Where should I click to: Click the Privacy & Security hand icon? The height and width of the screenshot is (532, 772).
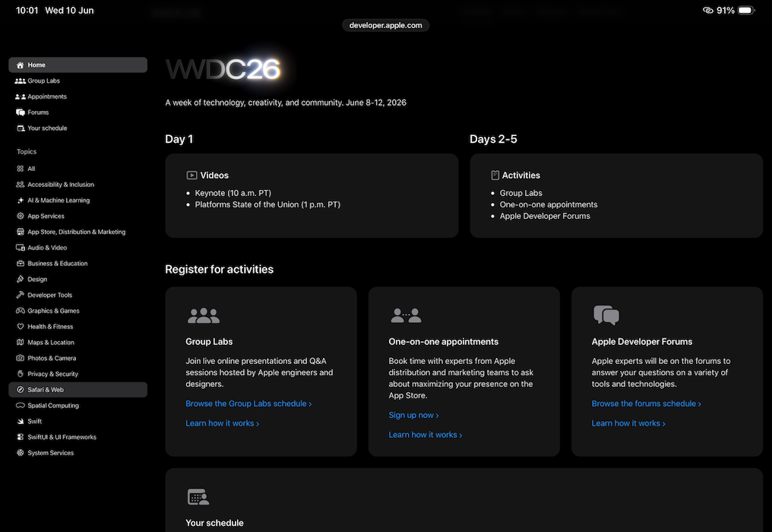21,373
